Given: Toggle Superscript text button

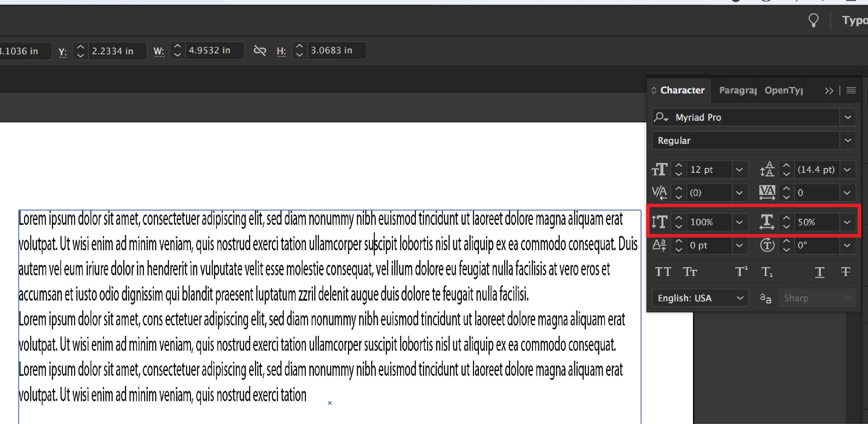Looking at the screenshot, I should [x=741, y=272].
